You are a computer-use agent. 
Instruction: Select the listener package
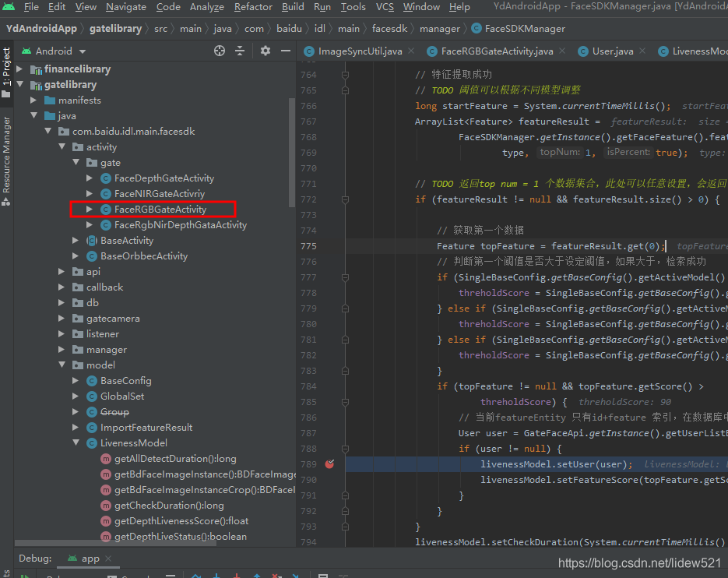point(103,334)
